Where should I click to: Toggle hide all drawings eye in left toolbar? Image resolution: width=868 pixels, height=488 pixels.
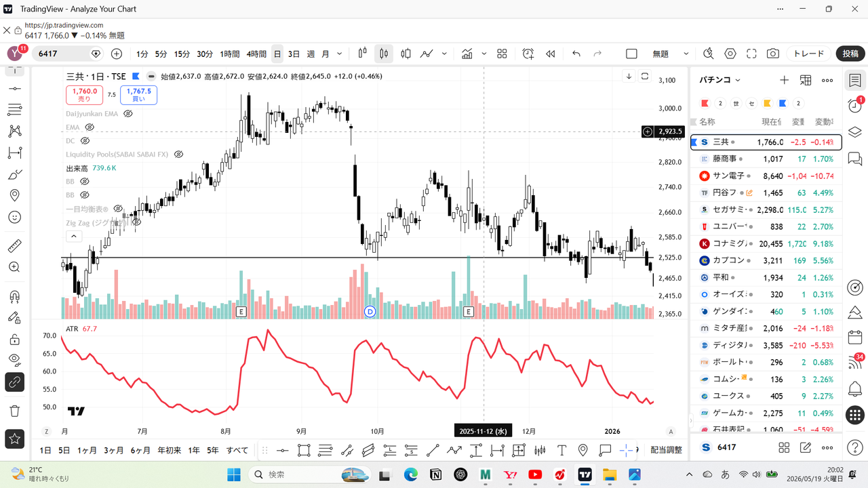pos(14,359)
